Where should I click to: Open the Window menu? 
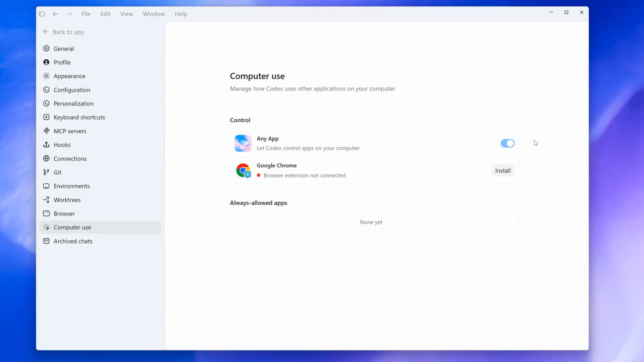[x=154, y=14]
